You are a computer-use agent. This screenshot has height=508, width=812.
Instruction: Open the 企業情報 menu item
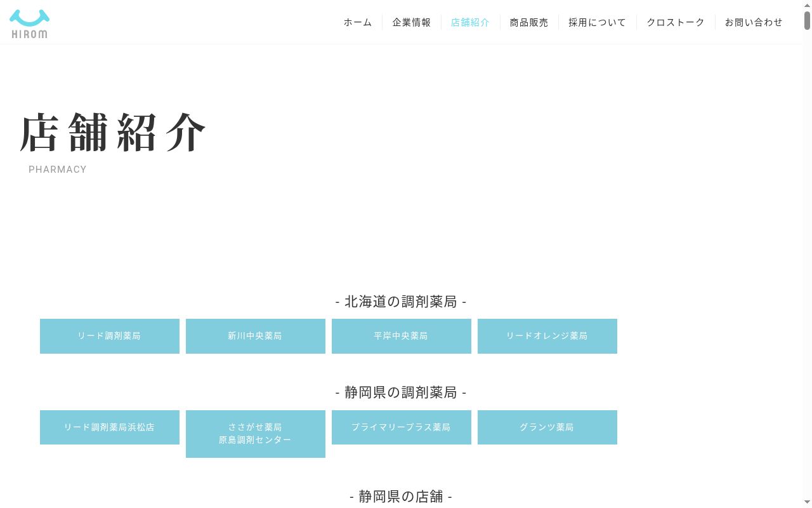[x=412, y=22]
